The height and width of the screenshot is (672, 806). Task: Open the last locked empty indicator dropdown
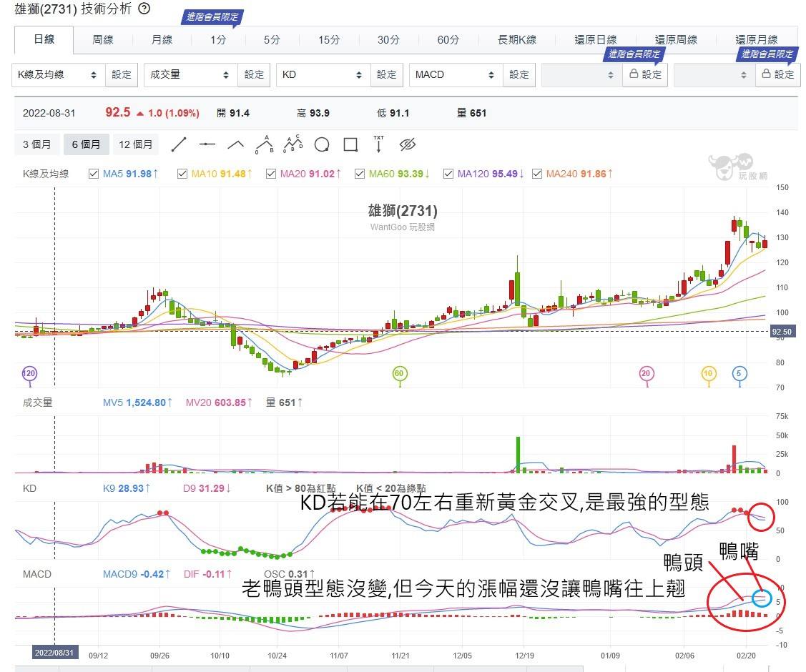click(x=714, y=75)
